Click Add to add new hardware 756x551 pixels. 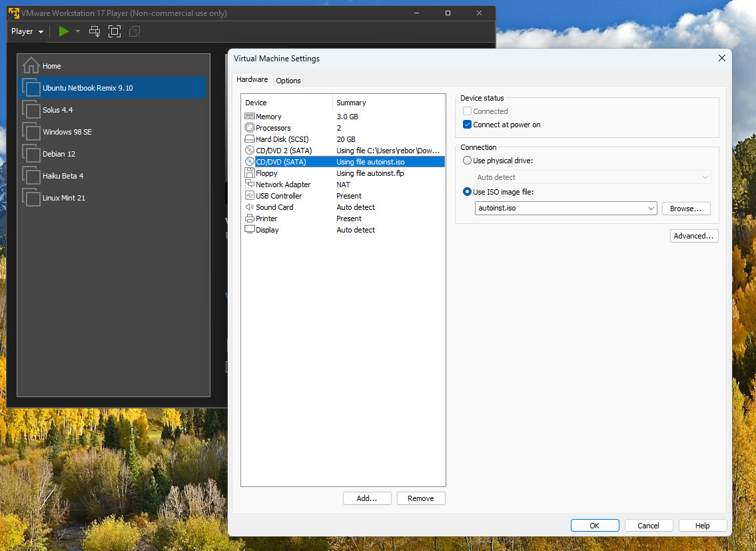[367, 498]
